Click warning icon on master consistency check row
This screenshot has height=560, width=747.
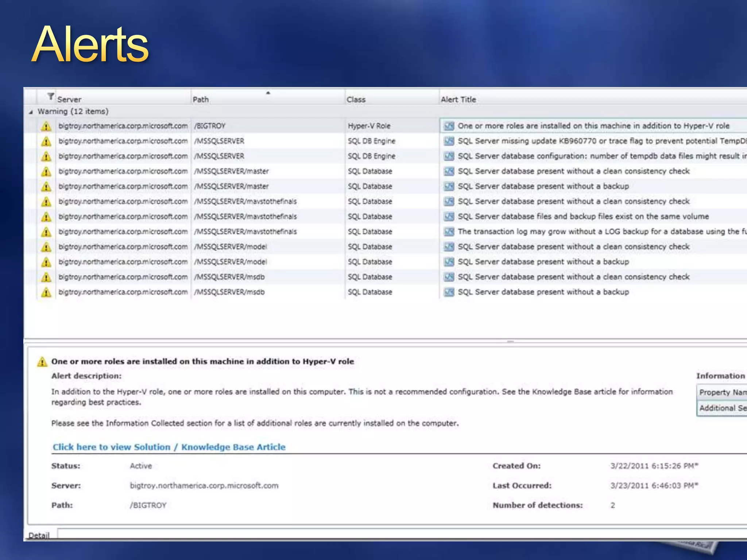pyautogui.click(x=46, y=171)
